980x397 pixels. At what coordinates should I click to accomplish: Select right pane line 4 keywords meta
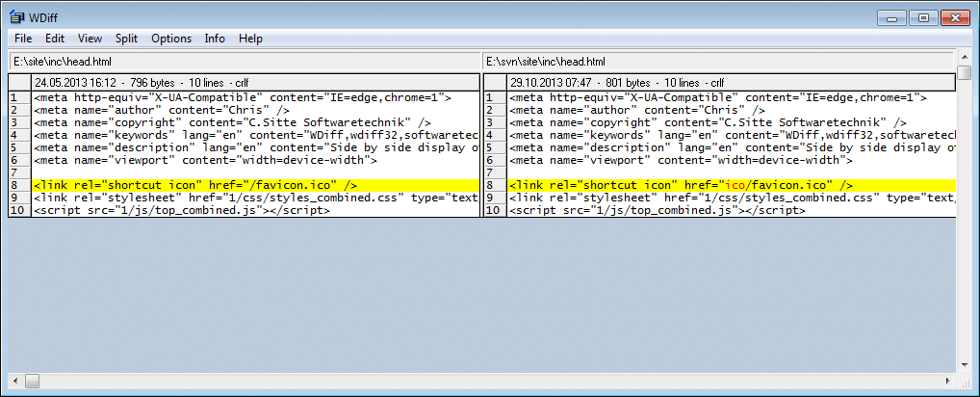pyautogui.click(x=732, y=136)
